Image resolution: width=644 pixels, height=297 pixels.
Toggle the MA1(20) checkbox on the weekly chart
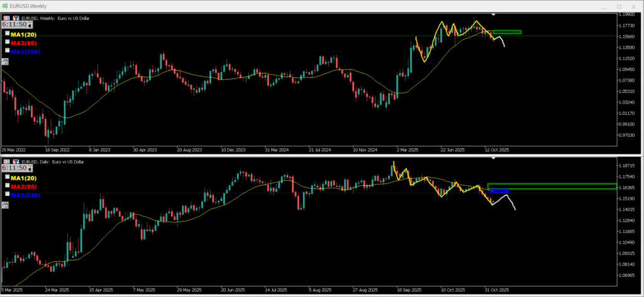pos(8,33)
